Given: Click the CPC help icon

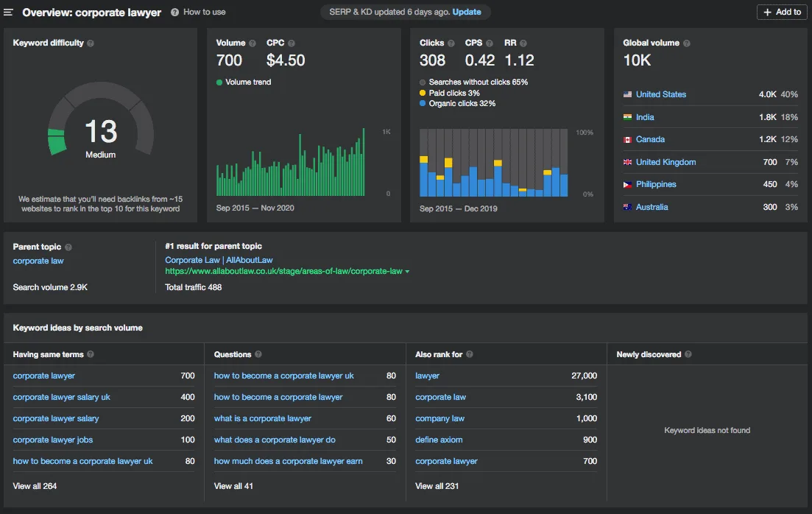Looking at the screenshot, I should click(x=292, y=43).
